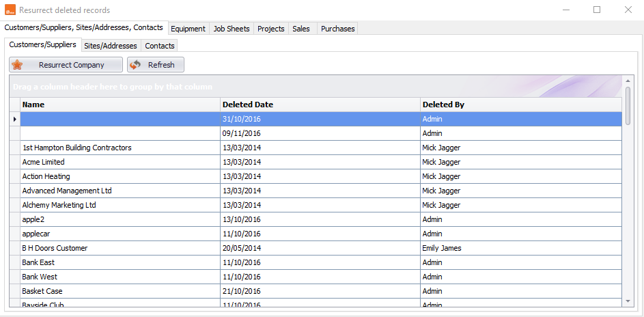Image resolution: width=644 pixels, height=317 pixels.
Task: Maximize the Resurrect deleted records window
Action: coord(597,10)
